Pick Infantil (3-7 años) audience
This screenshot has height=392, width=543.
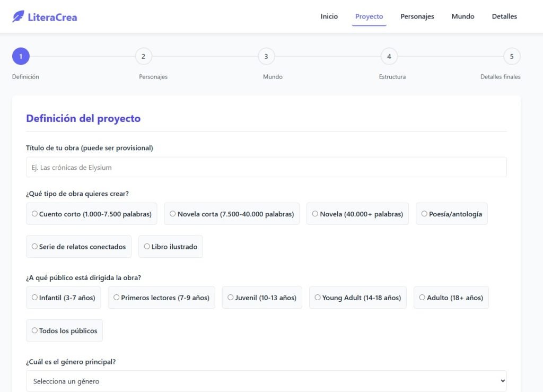click(x=35, y=298)
